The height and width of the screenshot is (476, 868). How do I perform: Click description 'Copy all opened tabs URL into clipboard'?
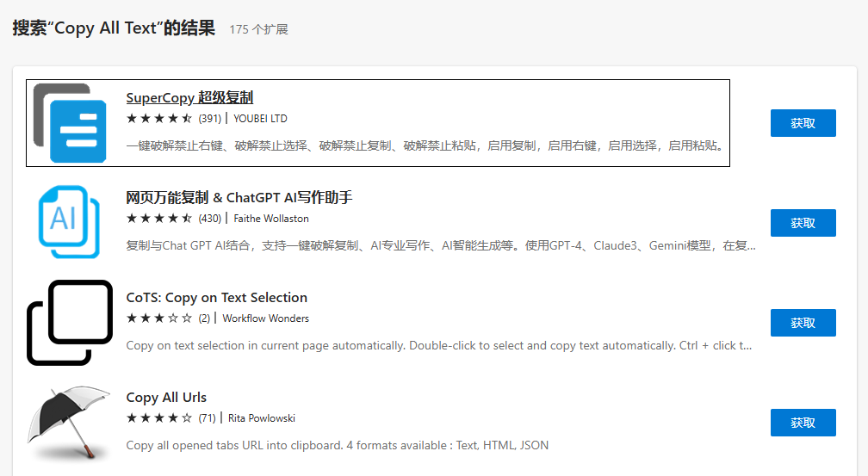coord(338,446)
